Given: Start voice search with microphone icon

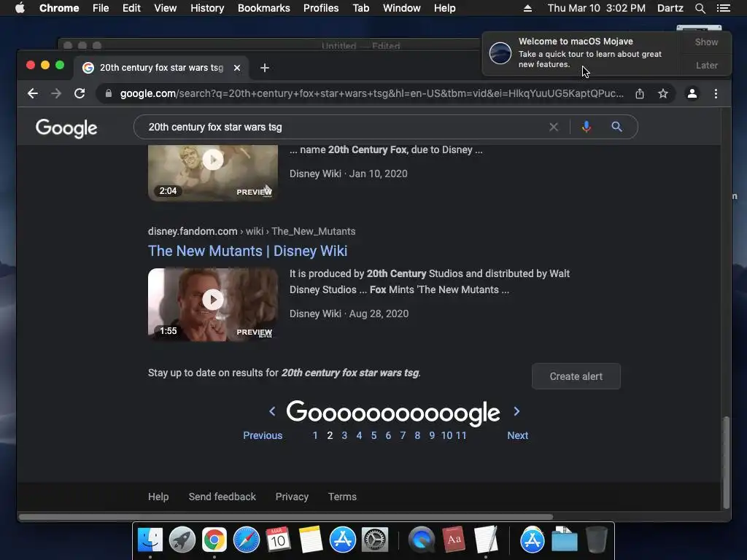Looking at the screenshot, I should point(587,127).
